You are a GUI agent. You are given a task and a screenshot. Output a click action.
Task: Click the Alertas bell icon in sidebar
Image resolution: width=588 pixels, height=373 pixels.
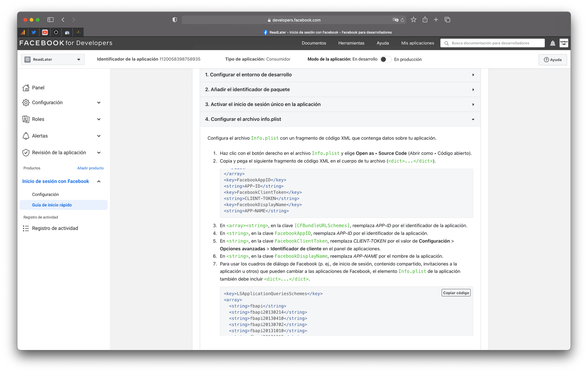tap(26, 136)
